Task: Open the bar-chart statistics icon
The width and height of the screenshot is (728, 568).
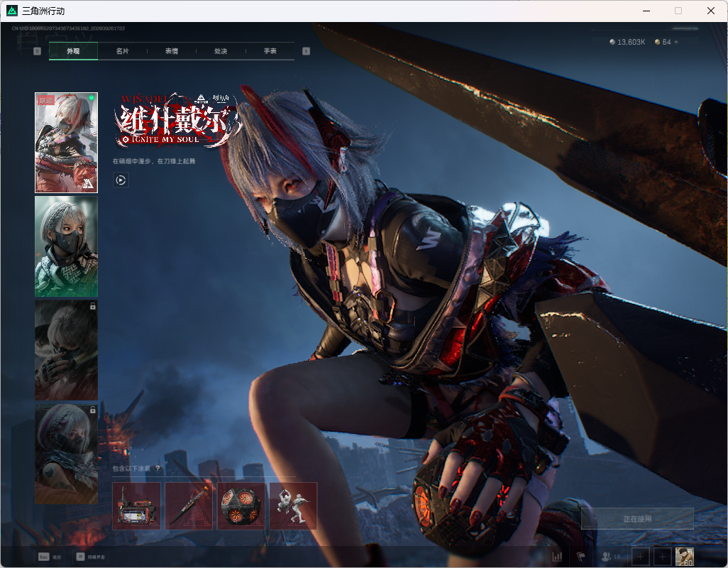Action: pos(557,557)
